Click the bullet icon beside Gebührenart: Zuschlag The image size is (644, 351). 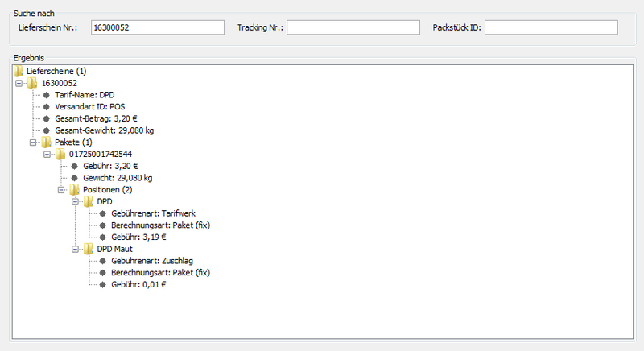tap(102, 261)
